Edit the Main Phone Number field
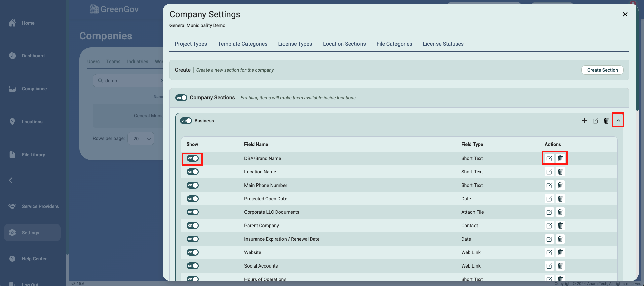 [x=549, y=185]
